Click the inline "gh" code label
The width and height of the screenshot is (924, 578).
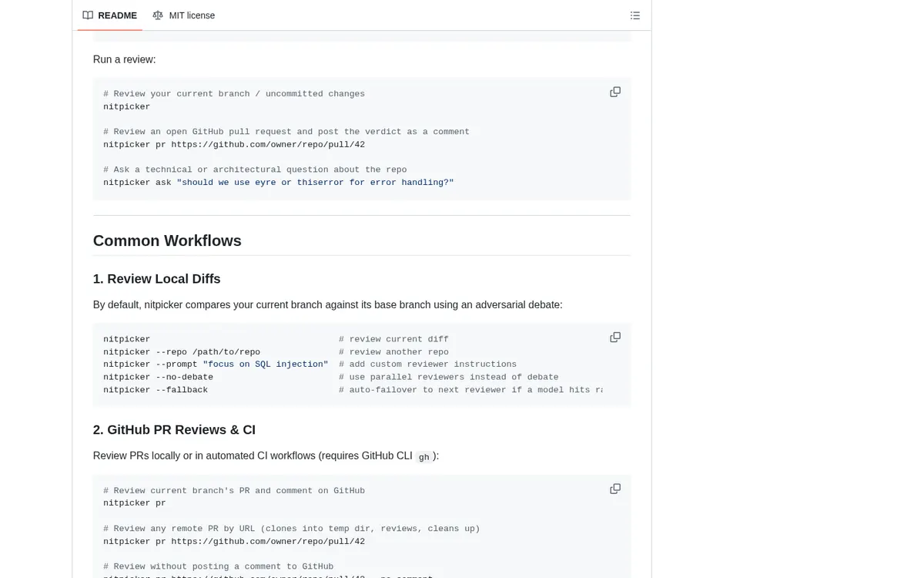pos(424,457)
